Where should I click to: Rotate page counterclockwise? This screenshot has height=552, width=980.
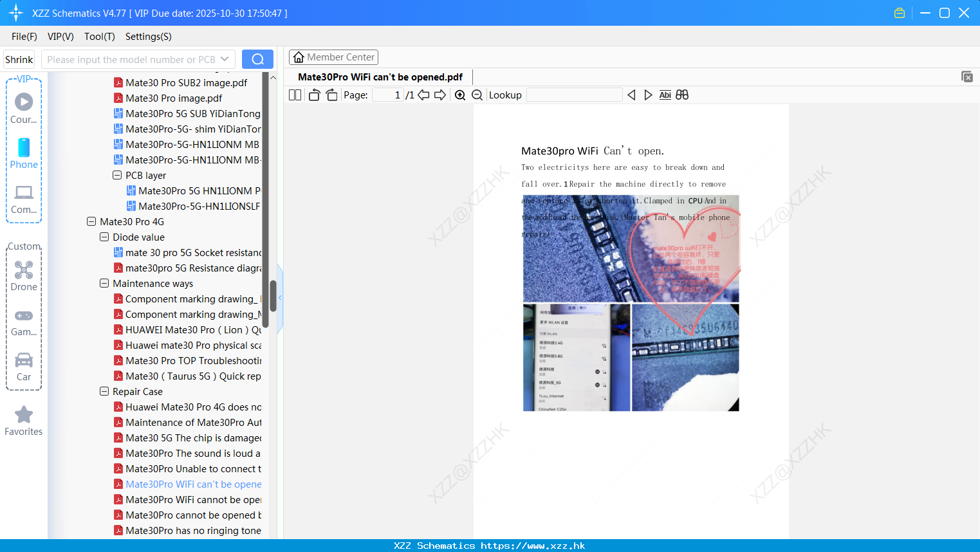tap(314, 95)
